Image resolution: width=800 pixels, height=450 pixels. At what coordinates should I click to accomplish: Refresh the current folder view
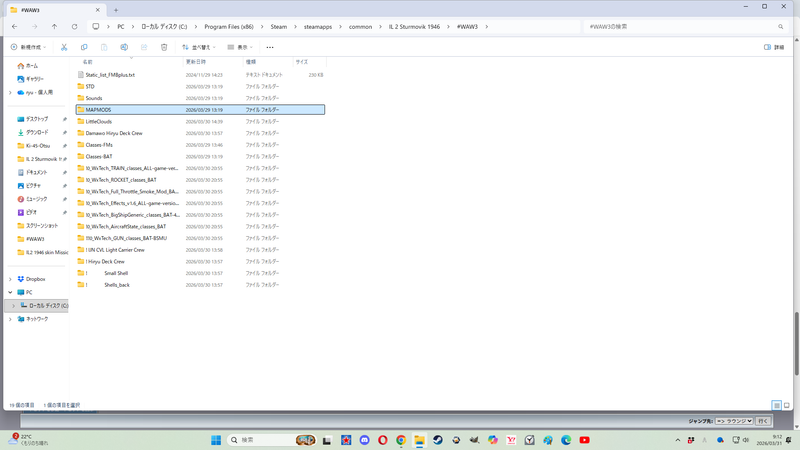click(74, 27)
